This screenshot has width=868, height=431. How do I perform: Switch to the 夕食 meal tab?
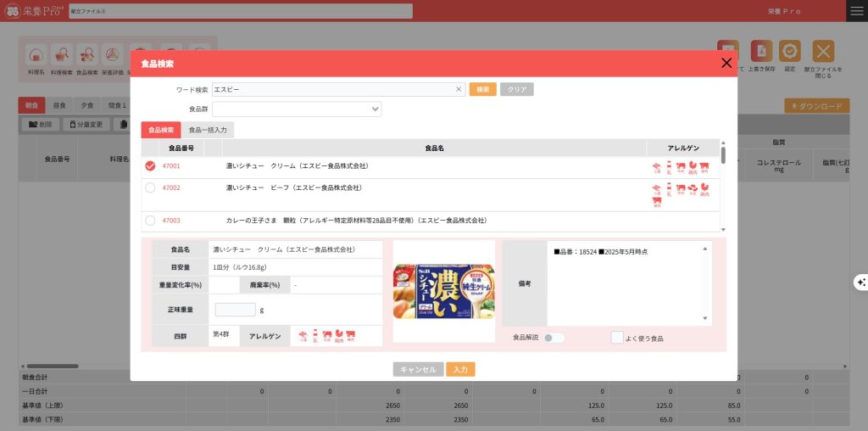[x=87, y=105]
